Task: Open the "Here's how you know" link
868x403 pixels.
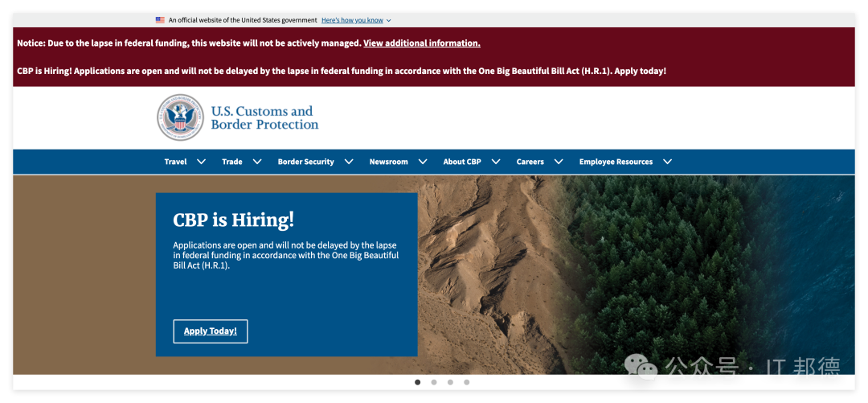Action: coord(352,20)
